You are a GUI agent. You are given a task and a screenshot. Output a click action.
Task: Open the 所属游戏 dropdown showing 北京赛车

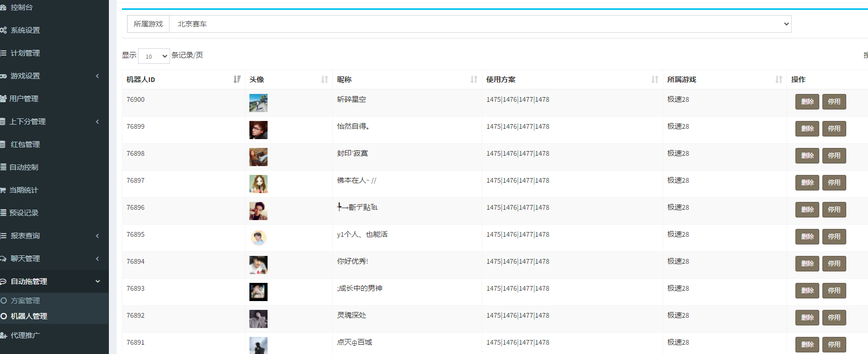480,24
